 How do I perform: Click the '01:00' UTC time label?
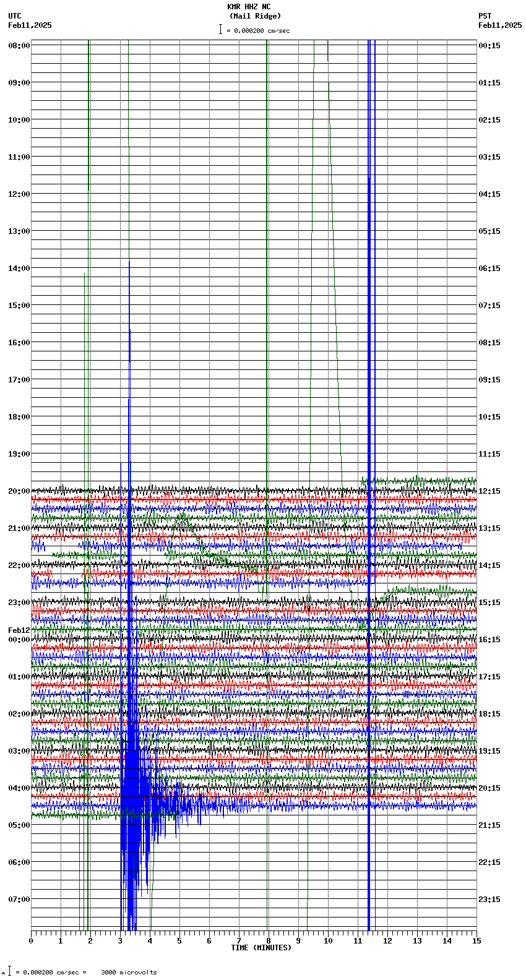pos(19,677)
